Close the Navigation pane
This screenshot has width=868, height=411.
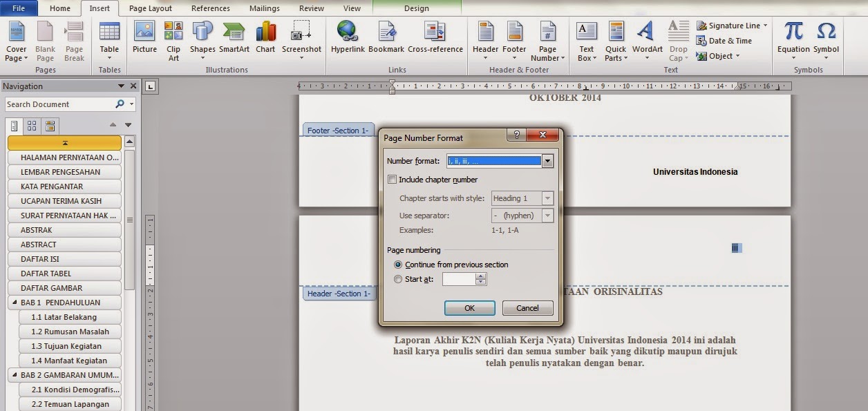(x=134, y=86)
